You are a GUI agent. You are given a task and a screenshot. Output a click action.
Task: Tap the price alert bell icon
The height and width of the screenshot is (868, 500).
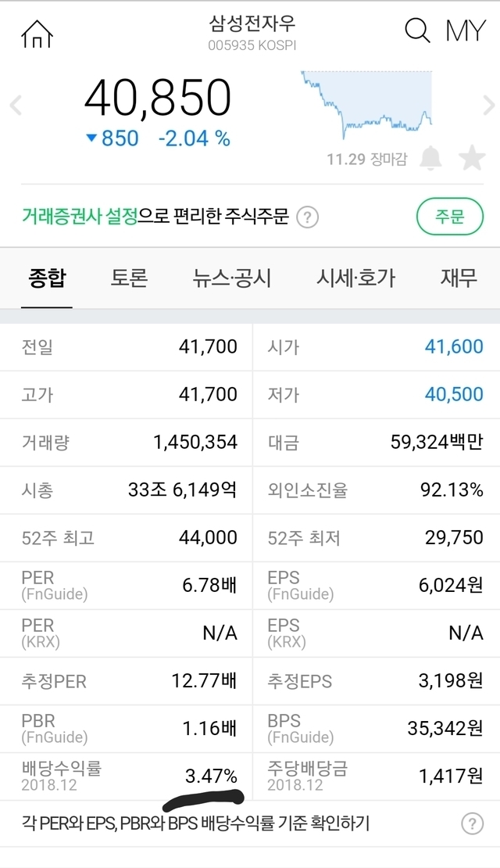[x=430, y=158]
